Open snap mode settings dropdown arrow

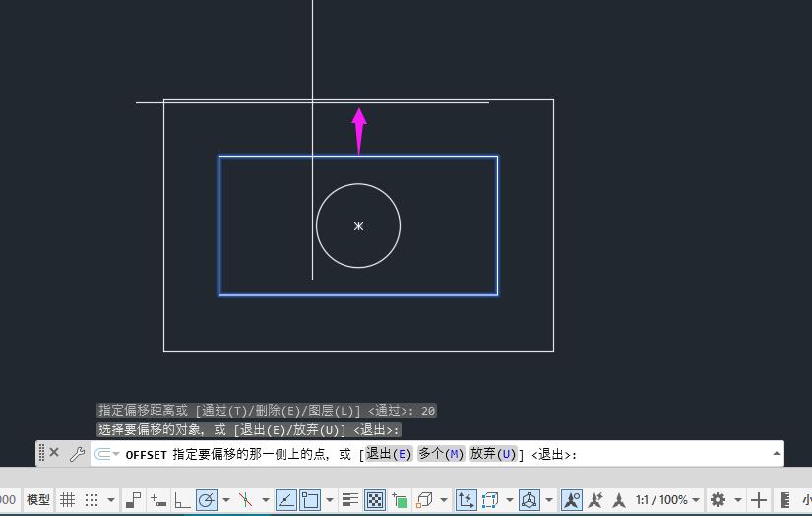point(111,500)
